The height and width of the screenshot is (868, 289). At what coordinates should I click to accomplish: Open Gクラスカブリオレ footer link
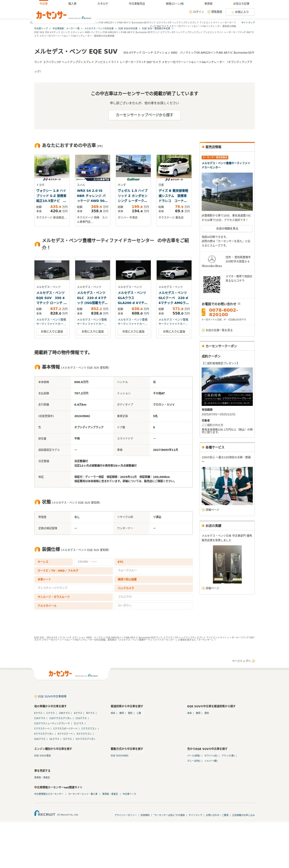pos(86,739)
